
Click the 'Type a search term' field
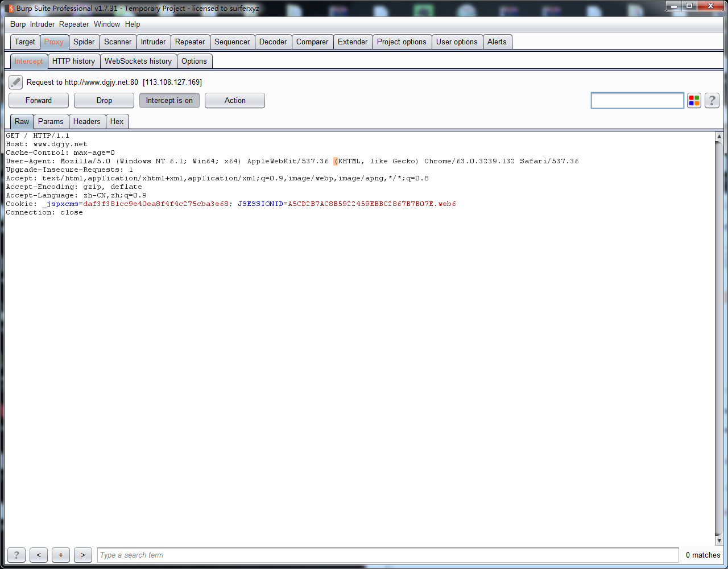(x=388, y=555)
